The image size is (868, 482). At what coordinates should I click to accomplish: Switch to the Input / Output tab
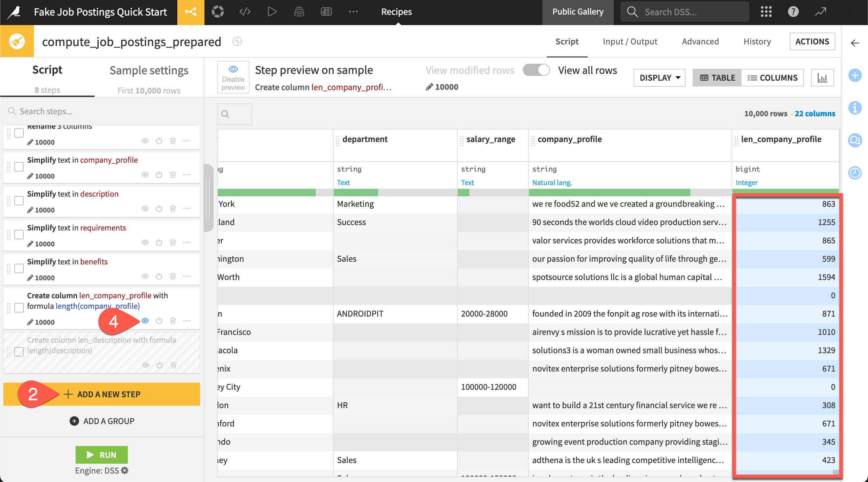(x=629, y=42)
